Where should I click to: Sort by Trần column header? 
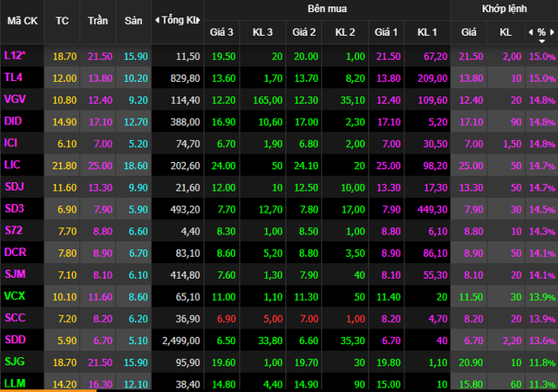tap(98, 21)
